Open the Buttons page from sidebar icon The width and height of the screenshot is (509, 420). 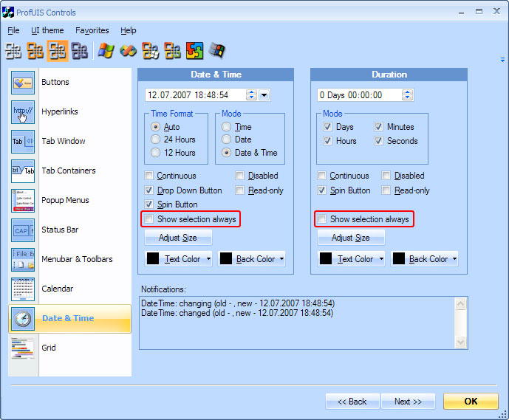tap(23, 83)
